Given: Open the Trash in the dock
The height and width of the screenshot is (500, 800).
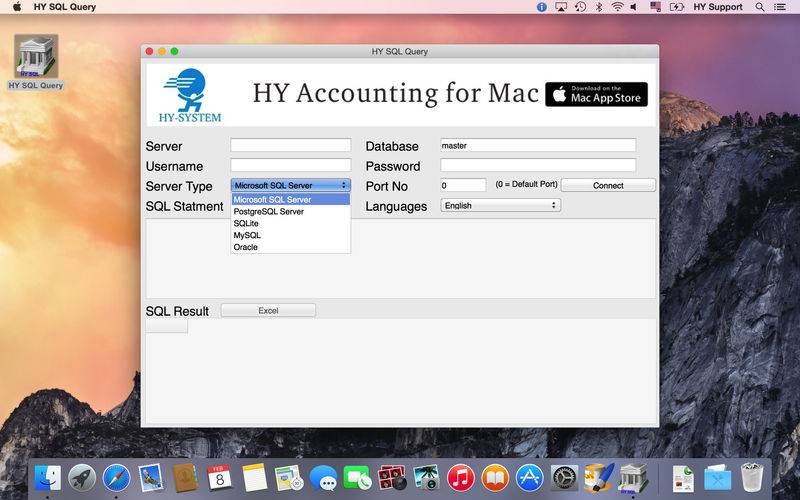Looking at the screenshot, I should (x=752, y=478).
